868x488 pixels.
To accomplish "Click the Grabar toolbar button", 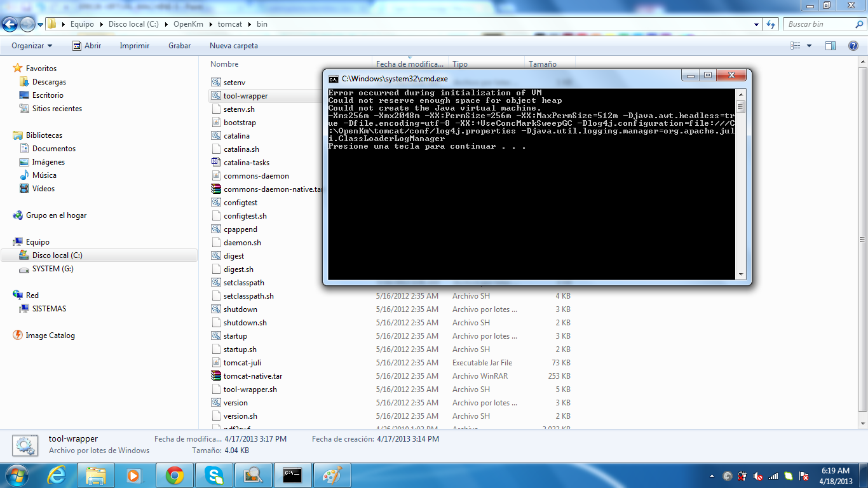I will (179, 45).
